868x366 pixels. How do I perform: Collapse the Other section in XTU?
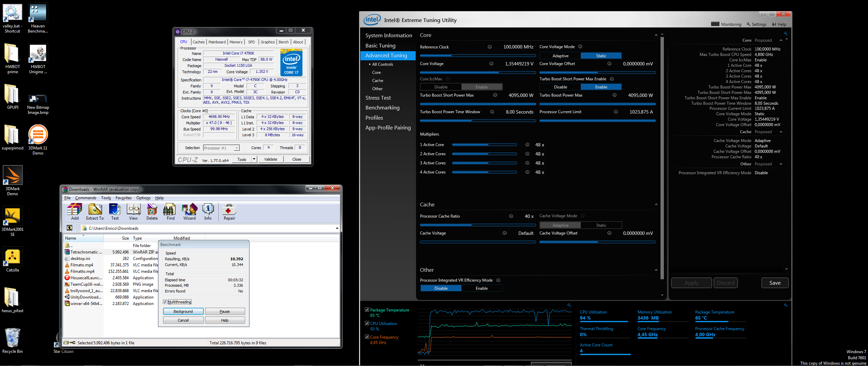point(656,270)
